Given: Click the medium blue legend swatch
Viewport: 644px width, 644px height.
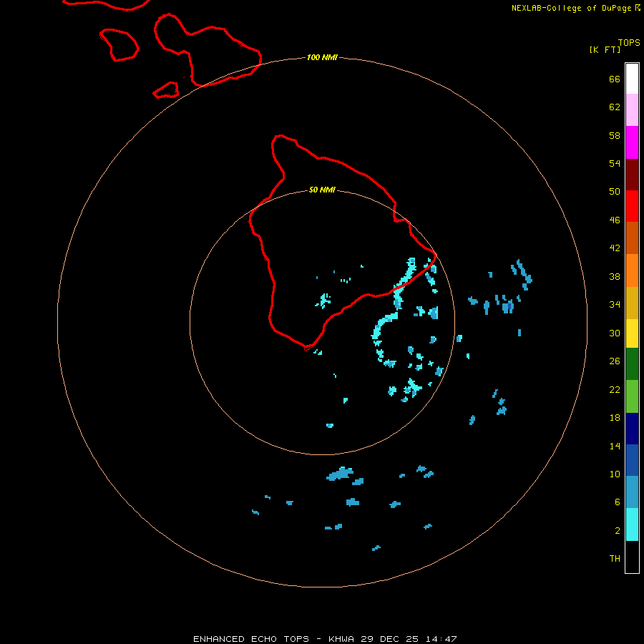Looking at the screenshot, I should [x=632, y=460].
